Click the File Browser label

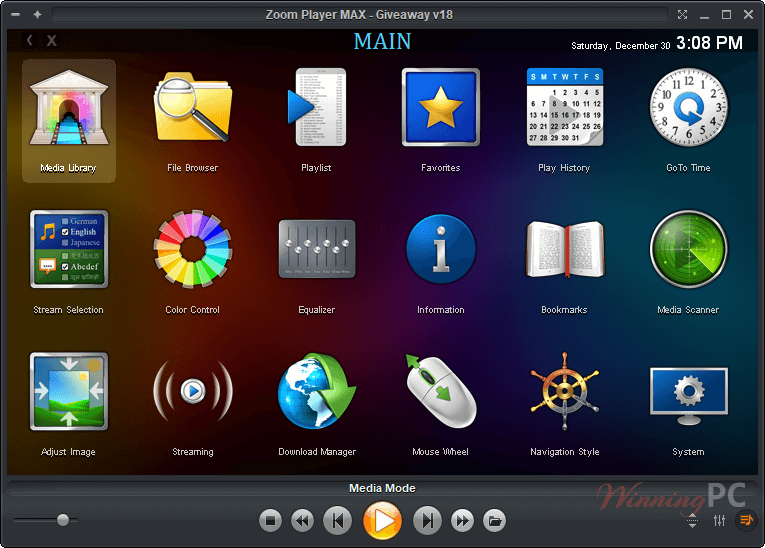tap(192, 168)
